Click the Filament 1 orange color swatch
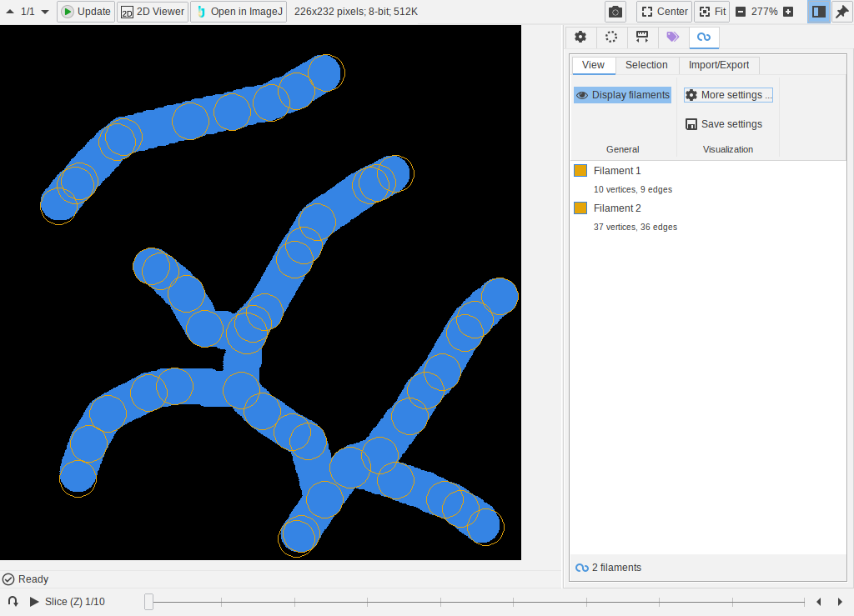This screenshot has height=616, width=854. (580, 171)
